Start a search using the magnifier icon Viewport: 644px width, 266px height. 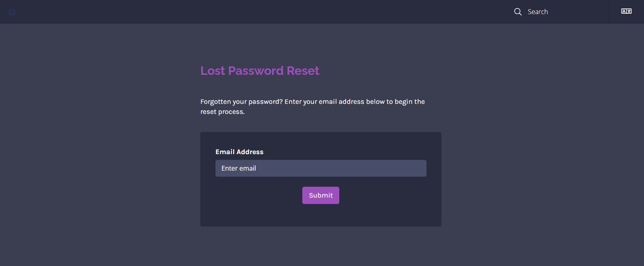click(518, 12)
